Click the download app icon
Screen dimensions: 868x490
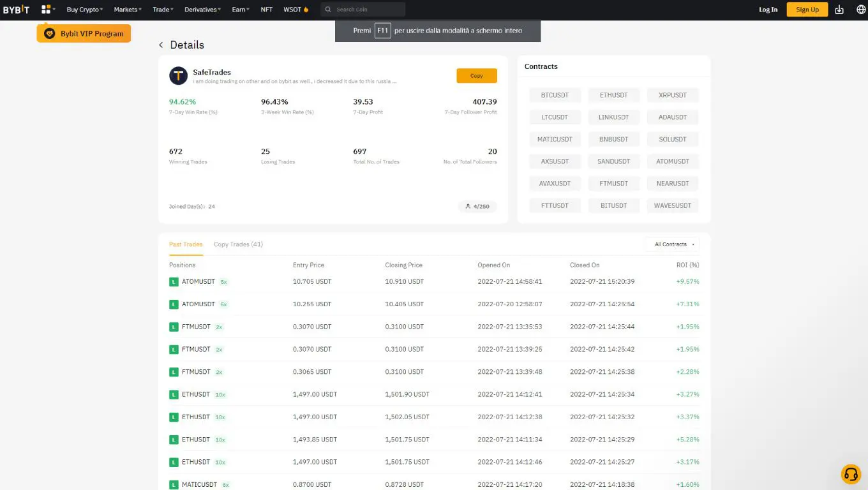[839, 10]
